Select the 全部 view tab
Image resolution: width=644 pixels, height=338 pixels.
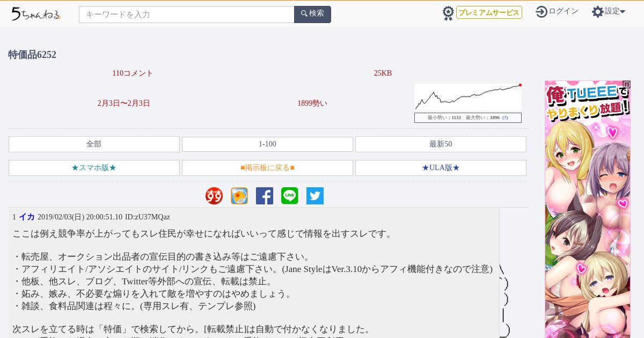94,144
